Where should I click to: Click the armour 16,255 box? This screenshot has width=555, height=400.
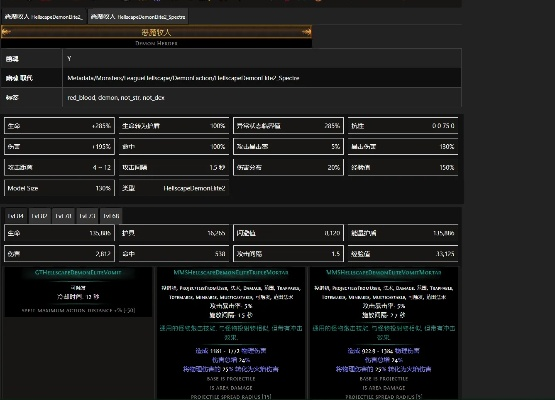174,233
